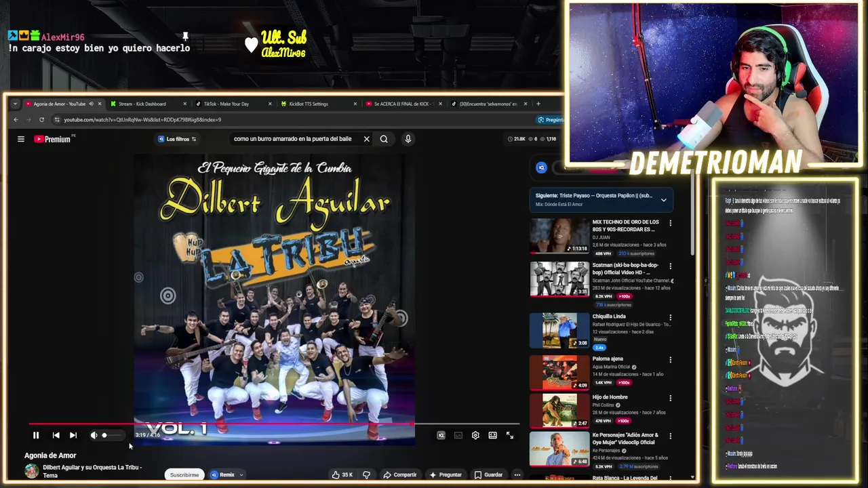Seek on the red video progress bar
Screen dimensions: 868x488
click(274, 424)
